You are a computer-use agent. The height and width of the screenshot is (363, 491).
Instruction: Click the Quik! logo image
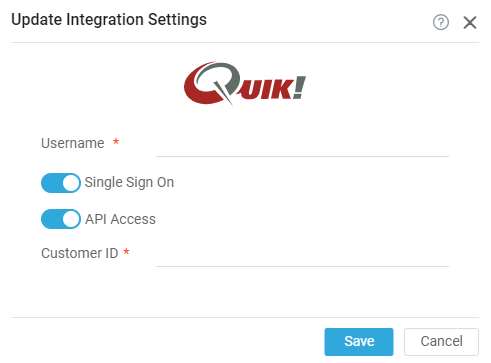coord(245,83)
